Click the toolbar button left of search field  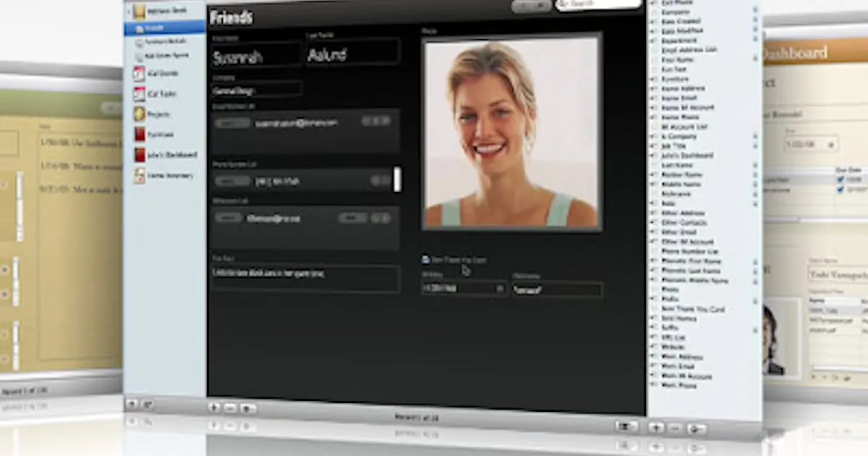tap(532, 6)
